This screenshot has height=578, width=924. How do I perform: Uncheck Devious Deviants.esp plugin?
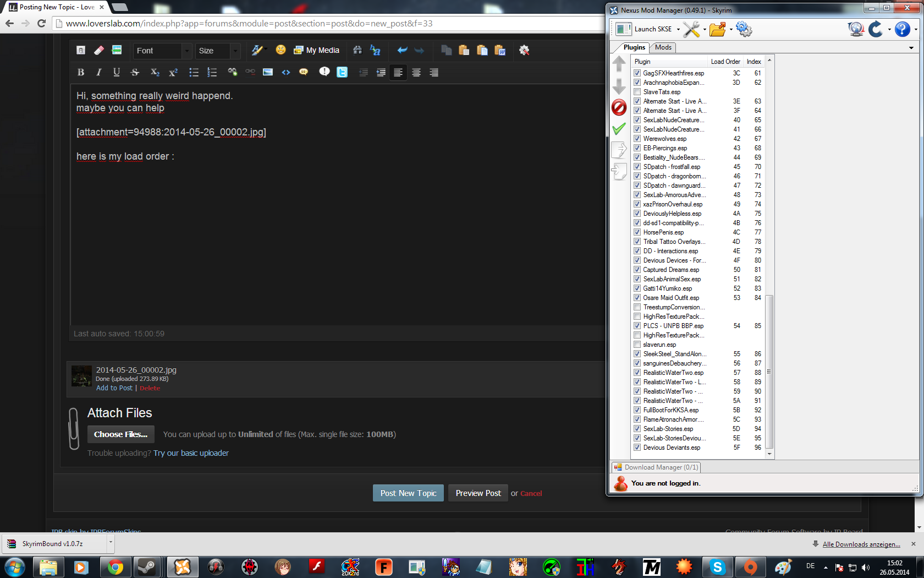click(x=637, y=448)
